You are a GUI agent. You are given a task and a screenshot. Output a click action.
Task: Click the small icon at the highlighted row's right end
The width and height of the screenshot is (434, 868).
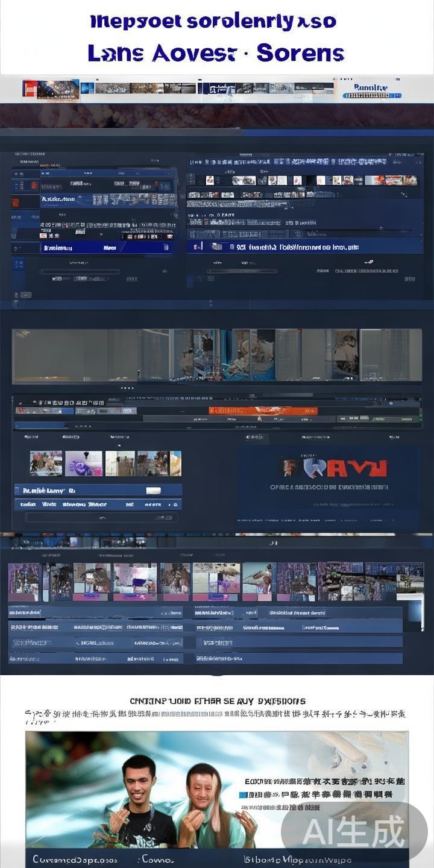point(166,248)
